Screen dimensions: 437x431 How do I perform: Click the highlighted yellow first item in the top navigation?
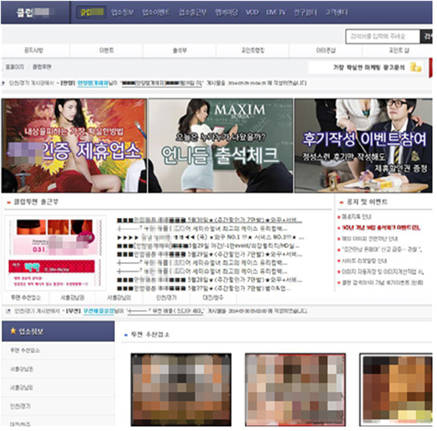click(x=92, y=13)
